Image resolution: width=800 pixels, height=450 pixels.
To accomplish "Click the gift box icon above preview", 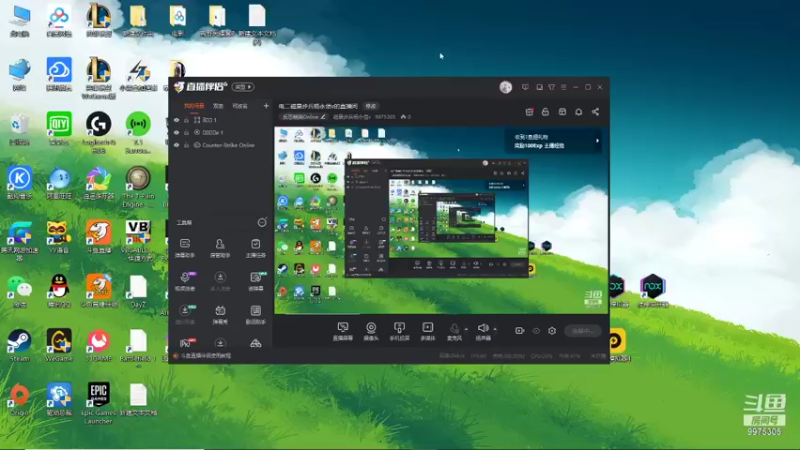I will (x=562, y=112).
